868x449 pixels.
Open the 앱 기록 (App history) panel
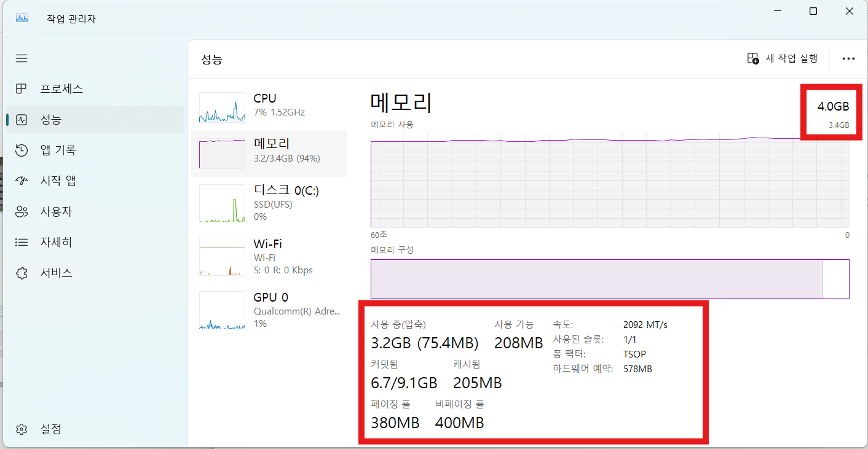(22, 150)
